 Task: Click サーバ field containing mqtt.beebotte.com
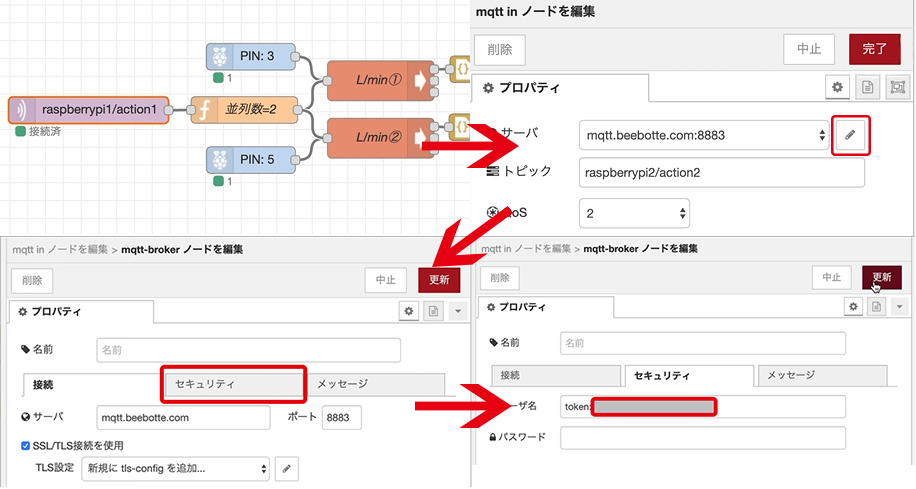183,418
